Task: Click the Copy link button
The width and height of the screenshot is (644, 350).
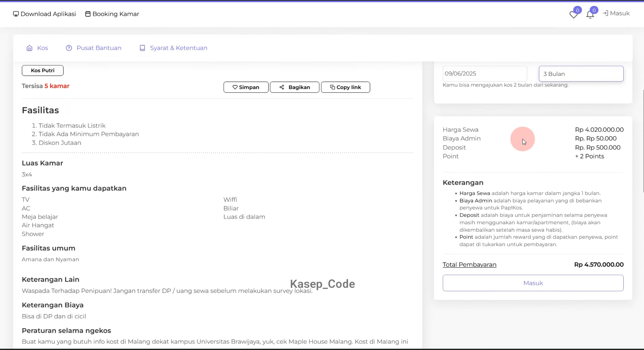Action: click(345, 87)
